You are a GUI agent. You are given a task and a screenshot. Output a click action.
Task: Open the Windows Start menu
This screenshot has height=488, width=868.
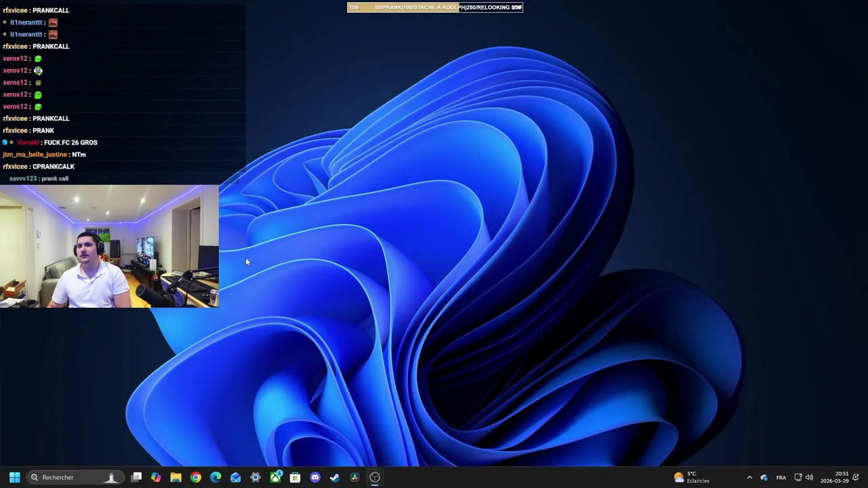click(x=14, y=477)
